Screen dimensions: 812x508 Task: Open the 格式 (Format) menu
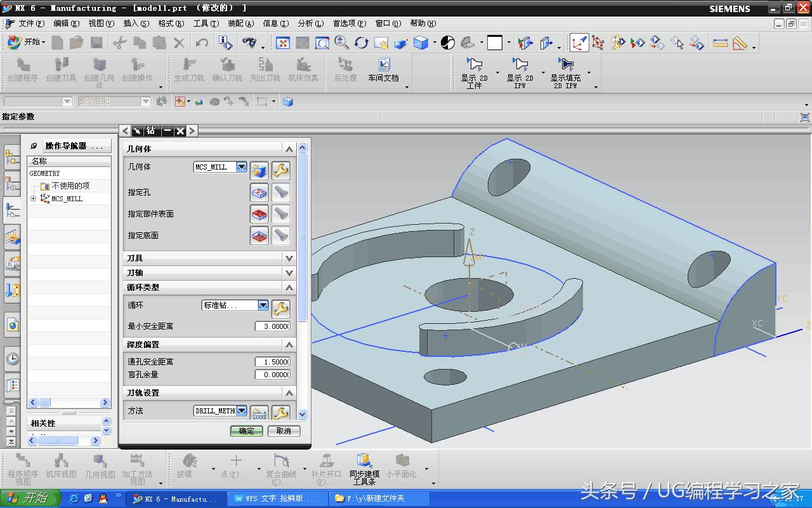(171, 23)
